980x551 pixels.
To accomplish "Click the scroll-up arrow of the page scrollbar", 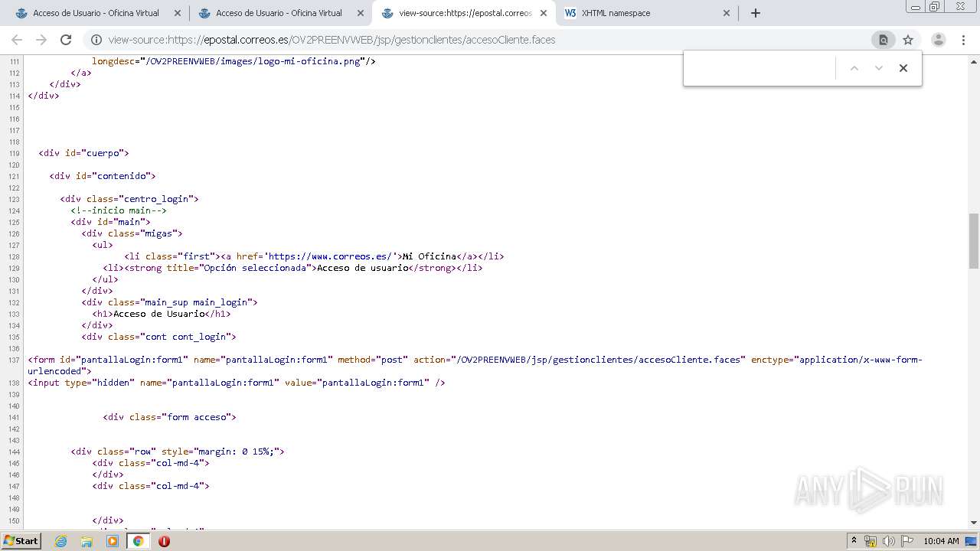I will point(974,60).
